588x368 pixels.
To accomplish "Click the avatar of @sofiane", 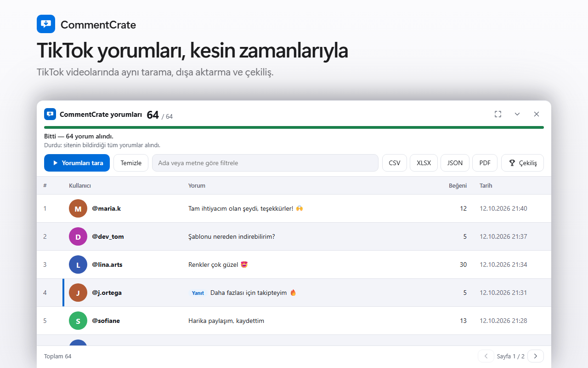I will [x=78, y=321].
